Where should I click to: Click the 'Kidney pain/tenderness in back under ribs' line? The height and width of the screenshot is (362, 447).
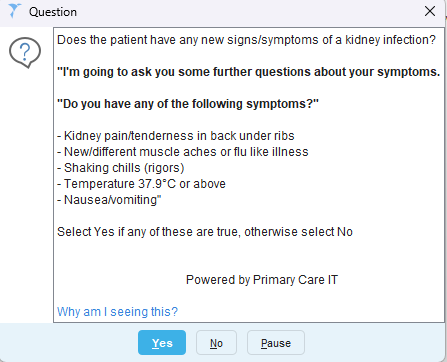click(176, 136)
